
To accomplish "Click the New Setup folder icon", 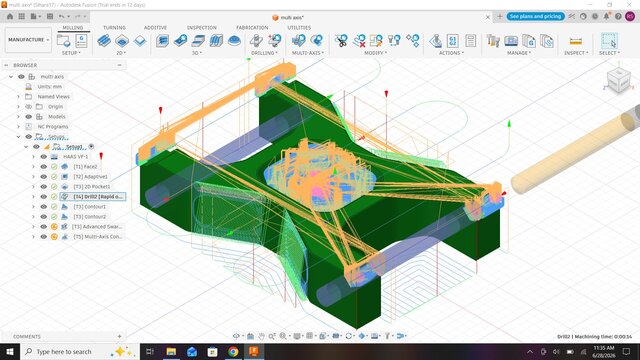I will [x=64, y=40].
